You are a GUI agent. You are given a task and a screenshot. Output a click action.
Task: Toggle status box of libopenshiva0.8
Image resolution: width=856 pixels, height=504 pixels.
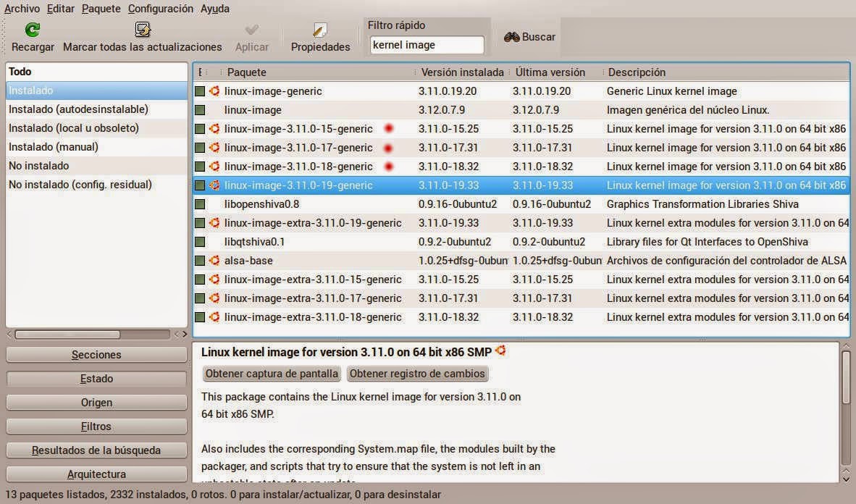point(201,204)
